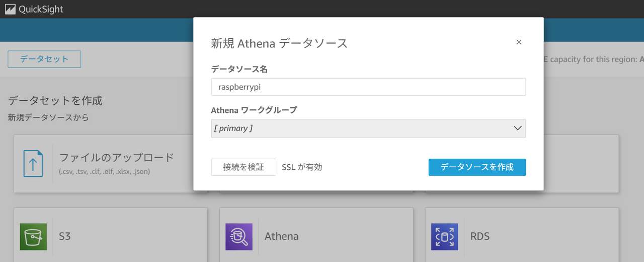Click the S3 data source label
644x262 pixels.
coord(65,236)
